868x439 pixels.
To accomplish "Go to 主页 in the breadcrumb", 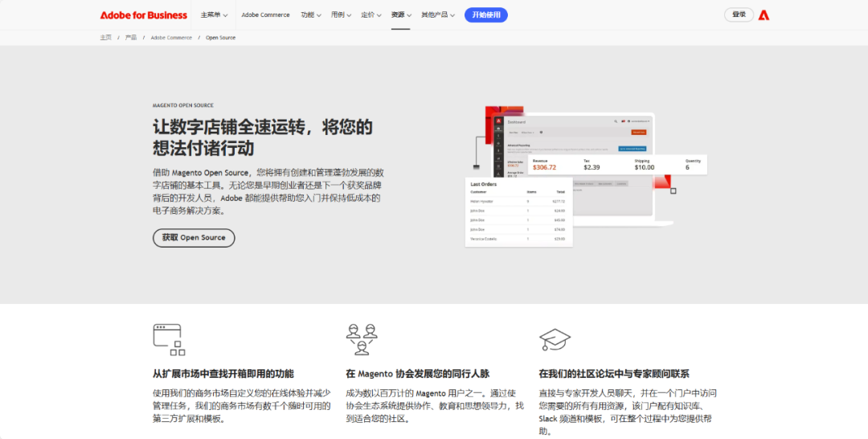I will point(106,38).
